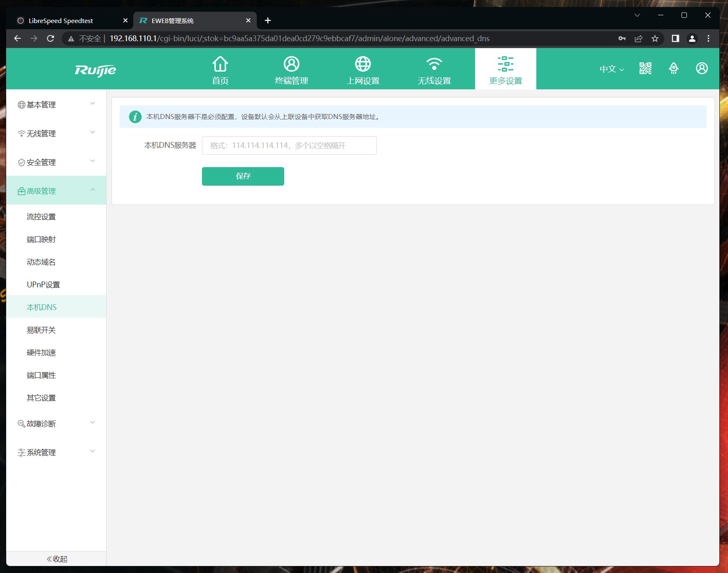
Task: Click the rocket icon in top bar
Action: pyautogui.click(x=673, y=68)
